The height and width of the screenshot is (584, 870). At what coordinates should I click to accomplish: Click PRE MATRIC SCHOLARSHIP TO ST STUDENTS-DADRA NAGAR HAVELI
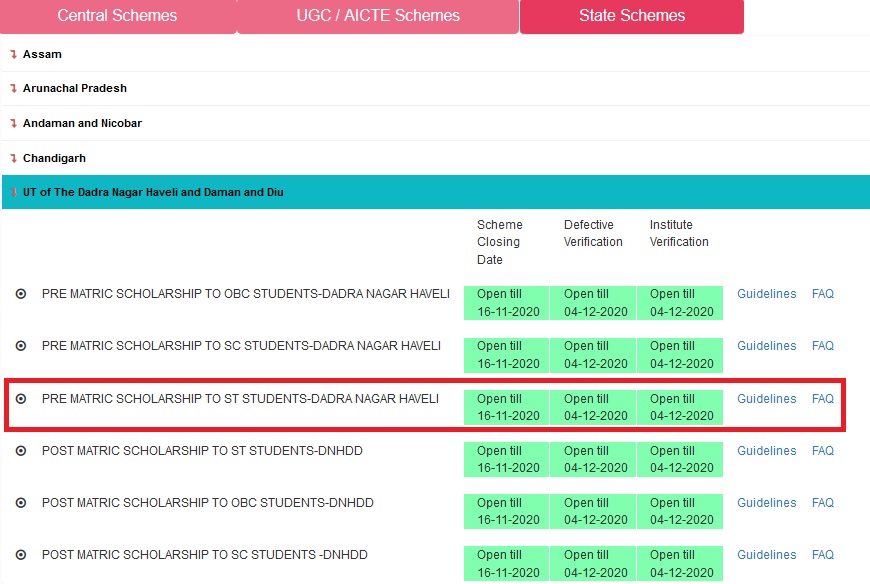[x=240, y=399]
